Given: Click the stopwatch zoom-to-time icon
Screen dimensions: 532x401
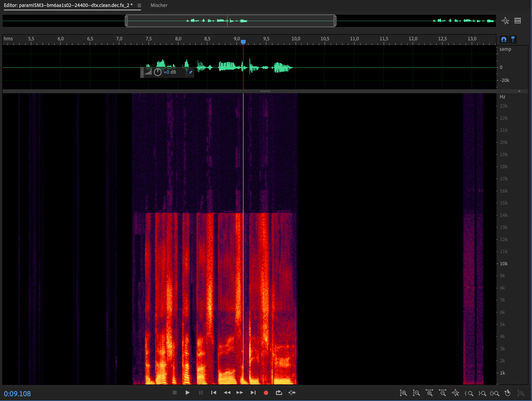Looking at the screenshot, I should 507,393.
